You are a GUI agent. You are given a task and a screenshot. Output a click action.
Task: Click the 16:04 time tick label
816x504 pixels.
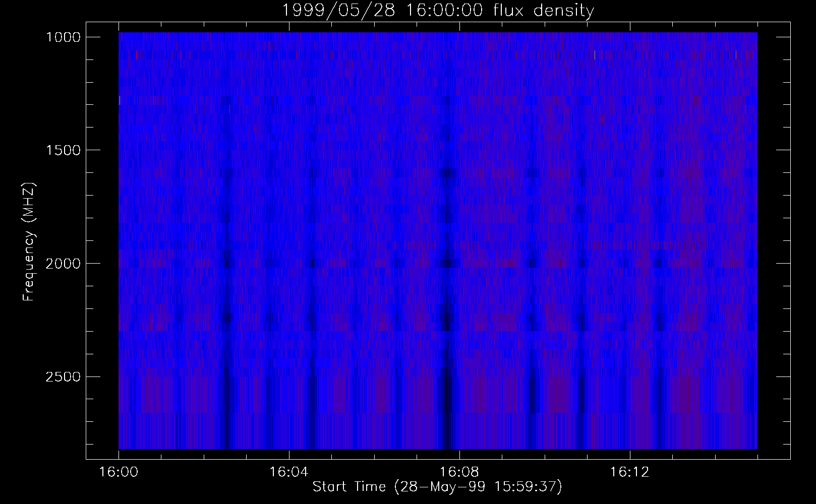(x=289, y=472)
